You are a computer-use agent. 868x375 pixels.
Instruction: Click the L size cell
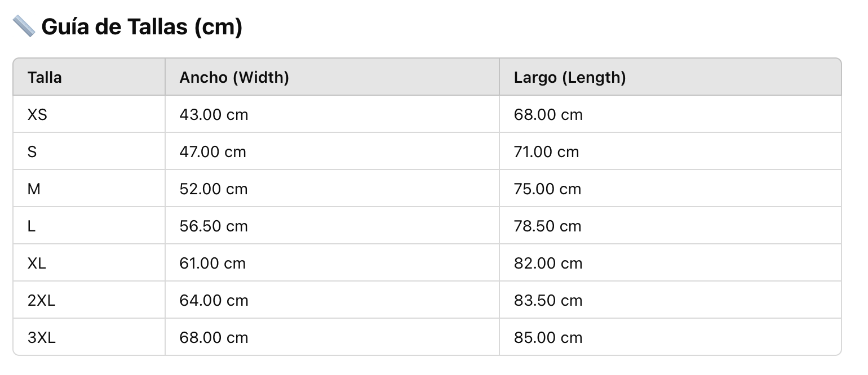32,226
